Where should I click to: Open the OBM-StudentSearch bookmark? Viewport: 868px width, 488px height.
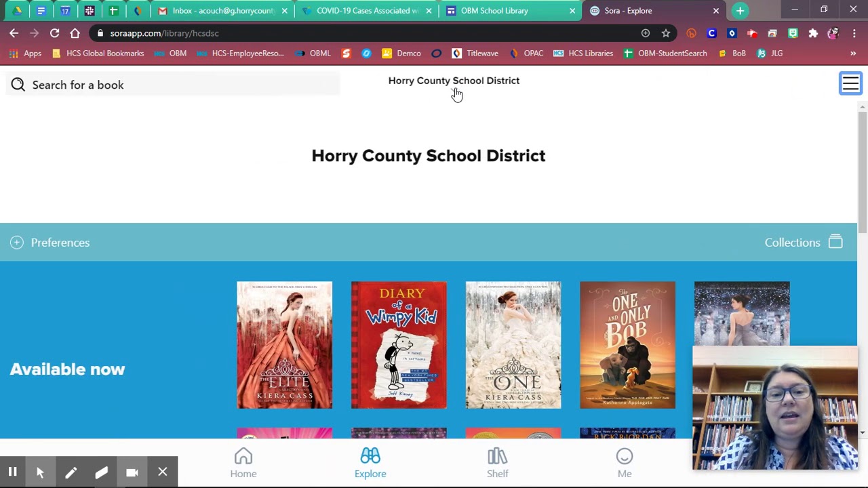coord(665,54)
